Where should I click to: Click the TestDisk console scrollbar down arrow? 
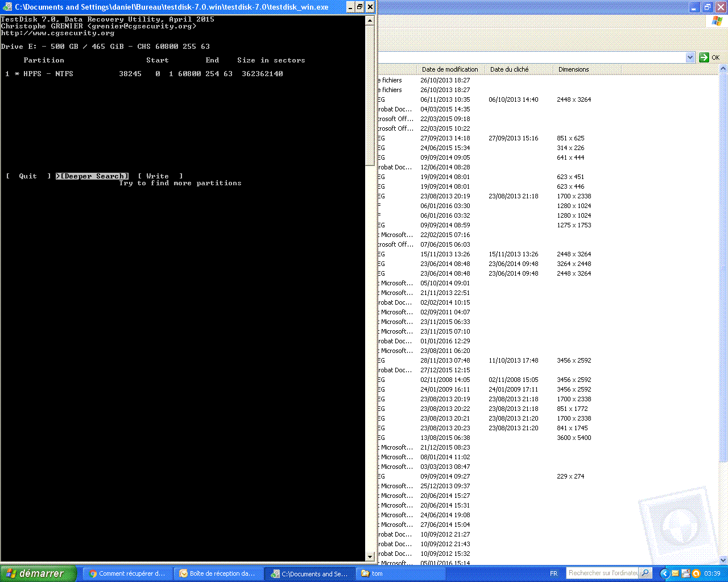click(370, 557)
